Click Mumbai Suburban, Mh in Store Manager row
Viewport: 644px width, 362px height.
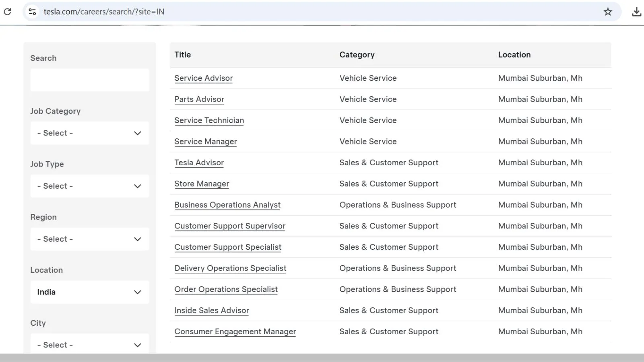[540, 184]
